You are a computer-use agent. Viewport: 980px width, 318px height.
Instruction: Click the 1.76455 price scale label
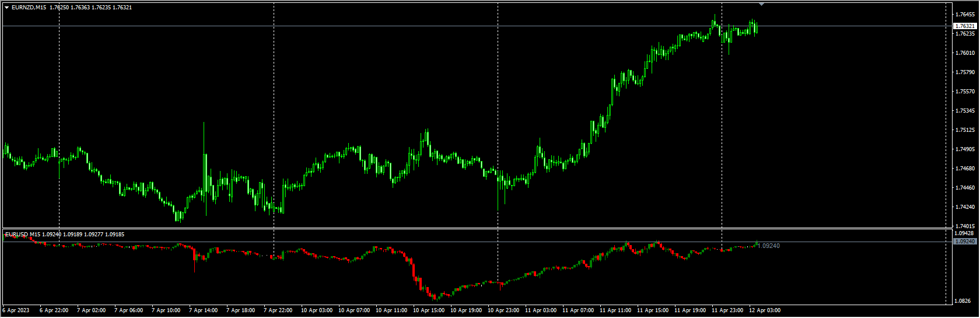pyautogui.click(x=965, y=14)
